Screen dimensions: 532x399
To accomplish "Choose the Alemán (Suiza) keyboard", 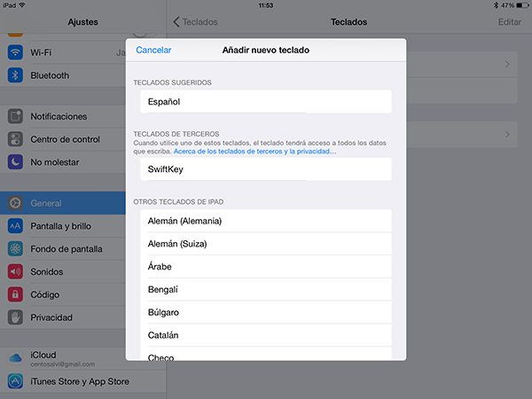I will point(266,244).
